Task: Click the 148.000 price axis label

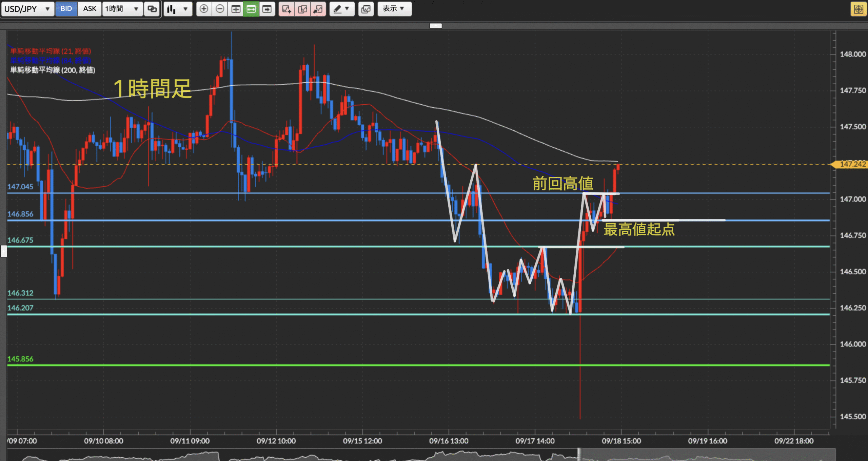Action: (853, 54)
